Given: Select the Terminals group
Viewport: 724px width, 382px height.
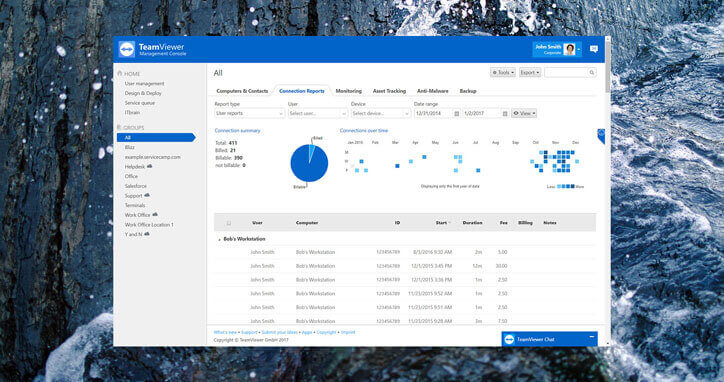Looking at the screenshot, I should click(135, 205).
